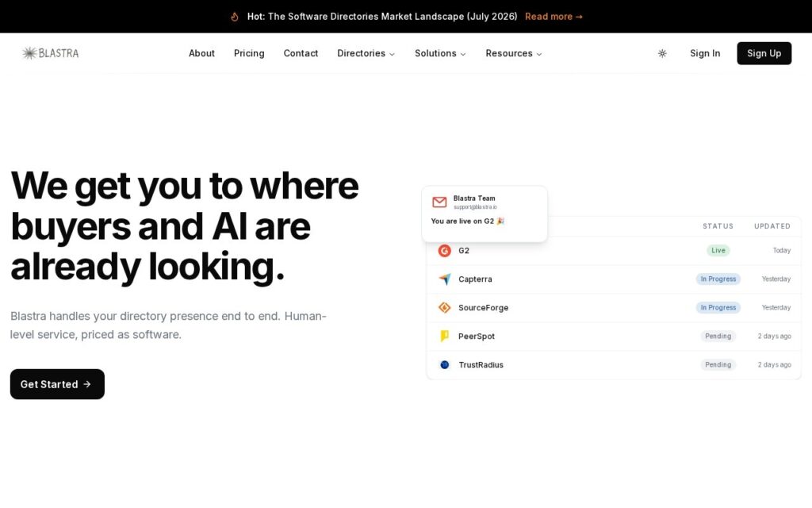
Task: Click the flame icon in announcement bar
Action: tap(235, 17)
